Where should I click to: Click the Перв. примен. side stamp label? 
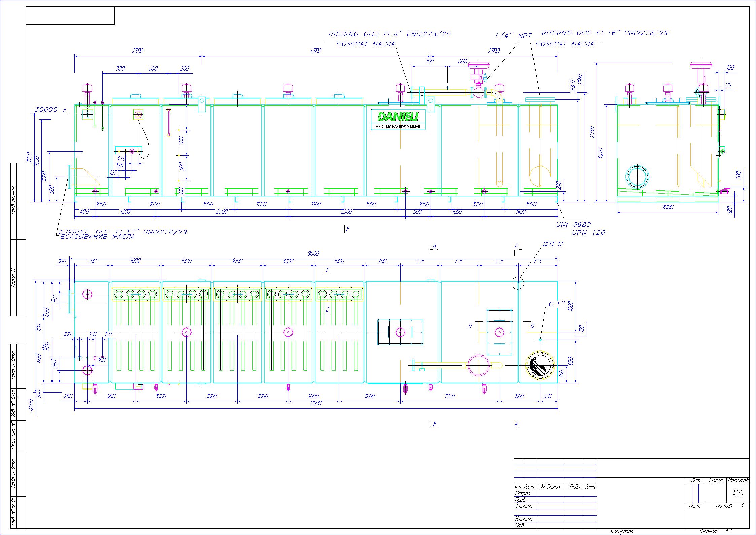pyautogui.click(x=14, y=201)
